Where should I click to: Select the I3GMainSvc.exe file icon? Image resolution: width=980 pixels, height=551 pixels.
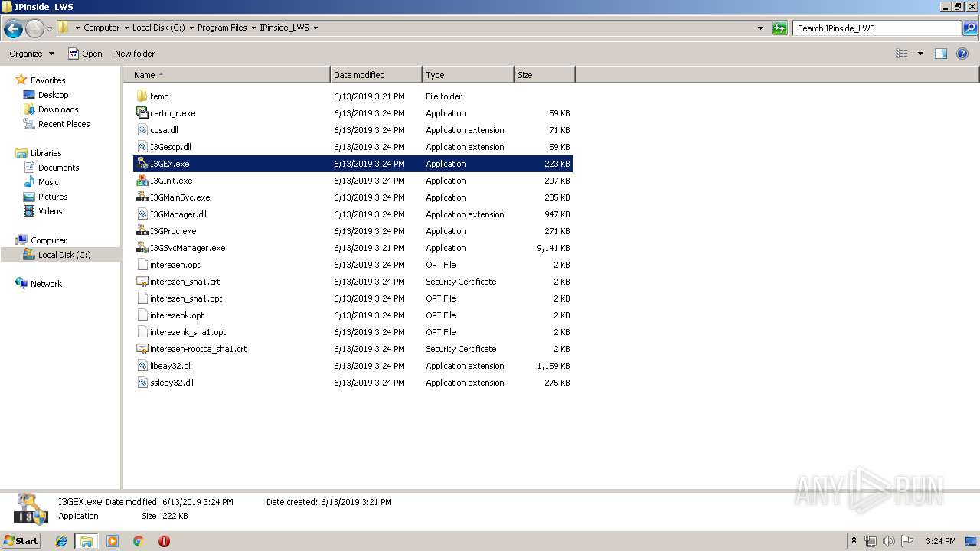(142, 197)
